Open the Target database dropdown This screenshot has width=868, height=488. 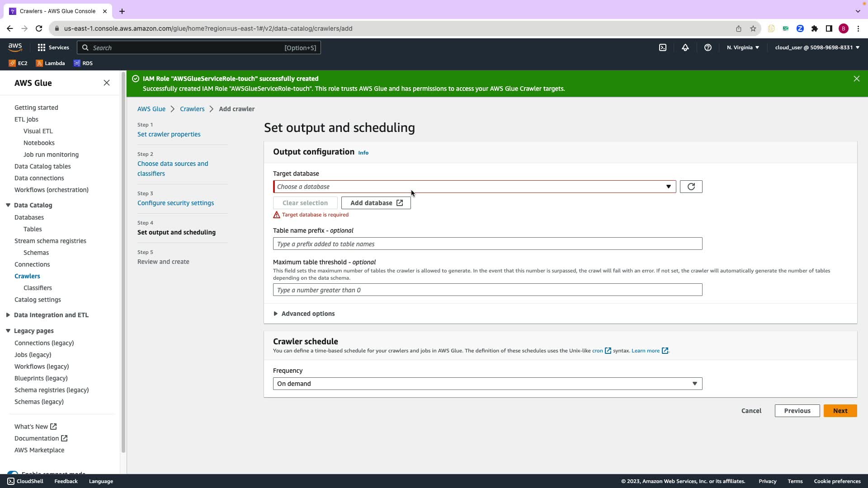pos(474,187)
